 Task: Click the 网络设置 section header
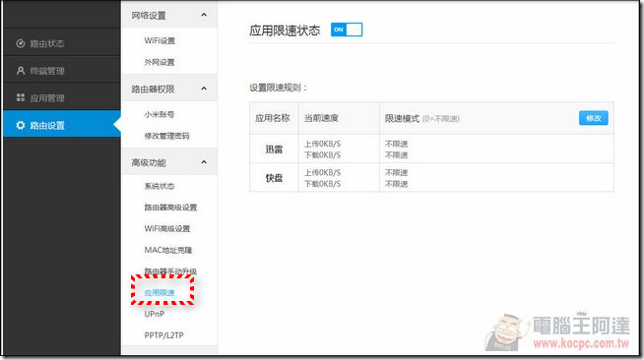[169, 15]
